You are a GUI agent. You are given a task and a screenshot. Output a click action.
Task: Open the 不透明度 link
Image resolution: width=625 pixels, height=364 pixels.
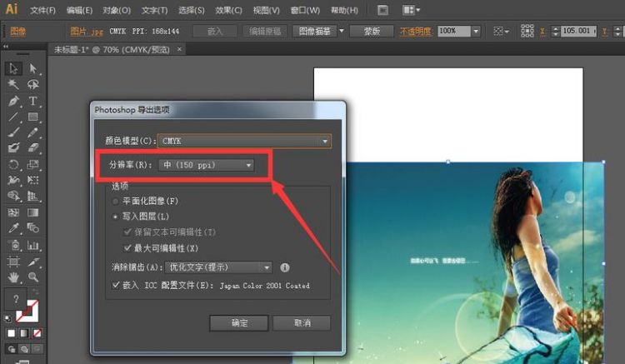416,31
